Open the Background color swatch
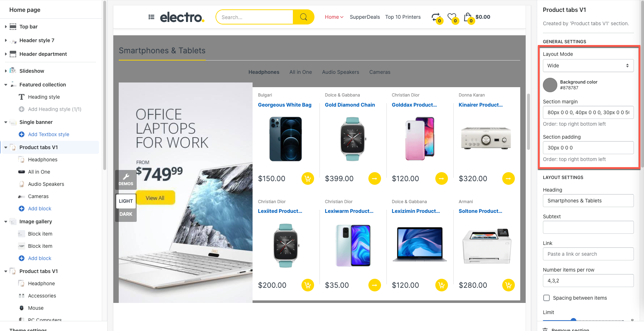Viewport: 644px width, 331px height. click(x=550, y=85)
